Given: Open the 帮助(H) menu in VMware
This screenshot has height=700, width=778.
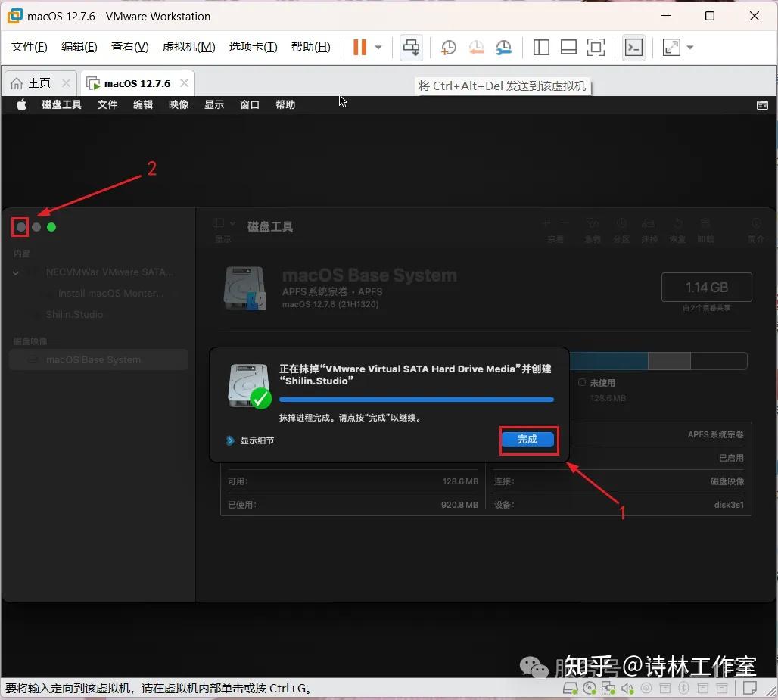Looking at the screenshot, I should pos(310,47).
